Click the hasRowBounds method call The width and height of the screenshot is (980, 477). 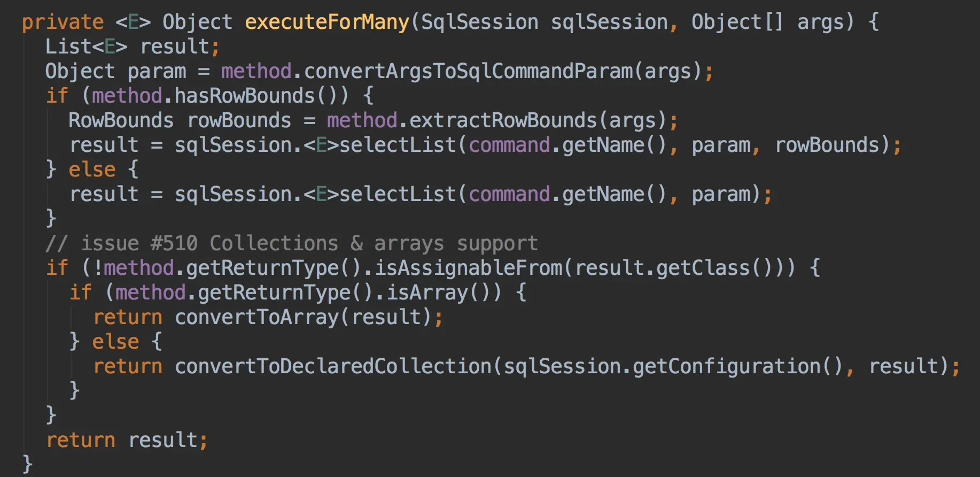pyautogui.click(x=244, y=96)
